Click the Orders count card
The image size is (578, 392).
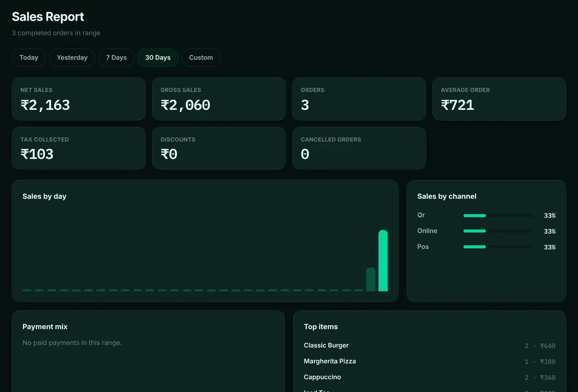pyautogui.click(x=359, y=99)
